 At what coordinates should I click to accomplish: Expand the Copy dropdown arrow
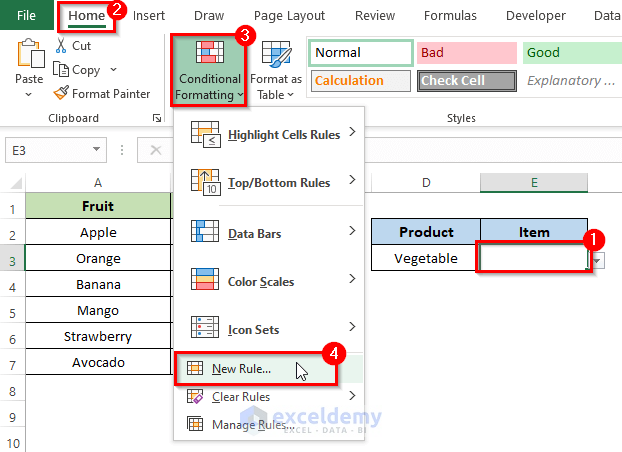pos(114,70)
